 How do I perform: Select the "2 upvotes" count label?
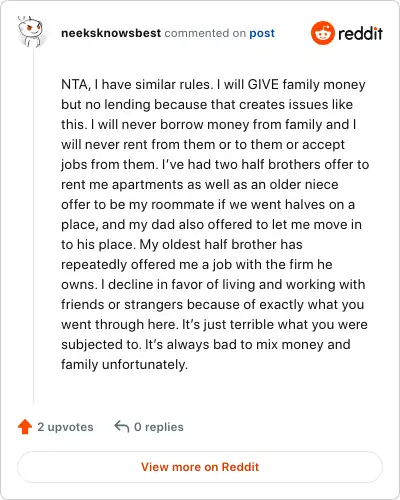(x=65, y=427)
